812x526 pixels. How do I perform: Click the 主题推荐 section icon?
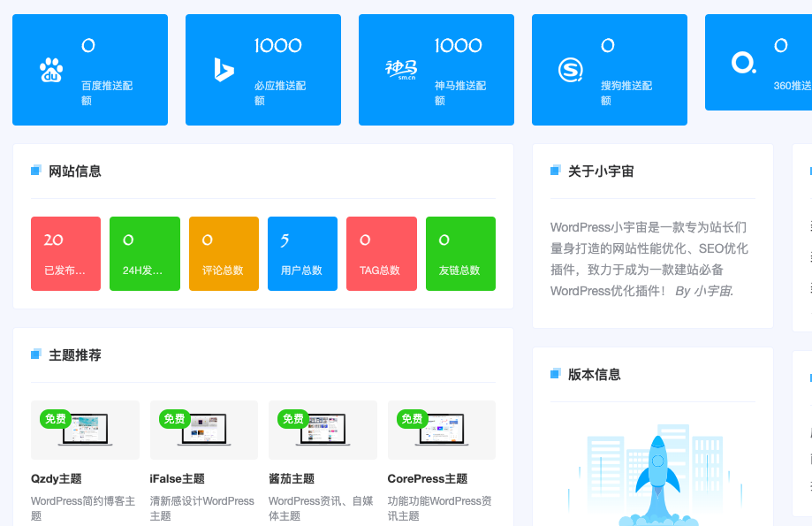point(35,354)
